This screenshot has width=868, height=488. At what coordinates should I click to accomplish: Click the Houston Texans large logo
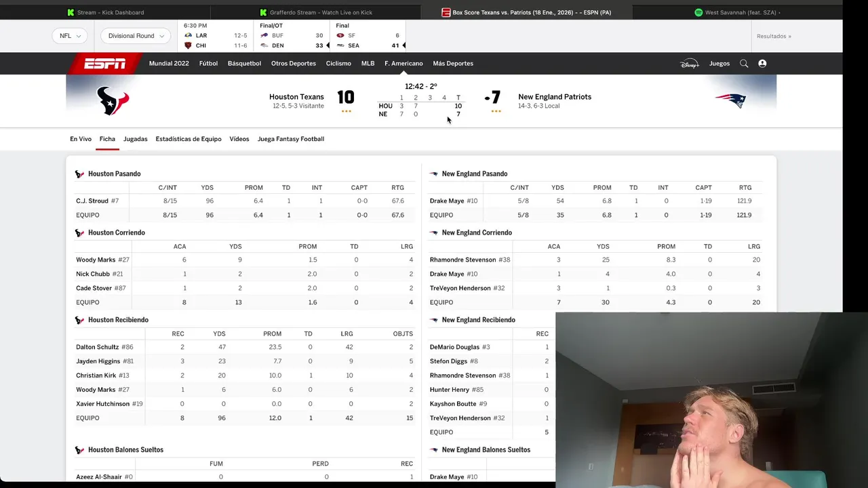pyautogui.click(x=113, y=101)
